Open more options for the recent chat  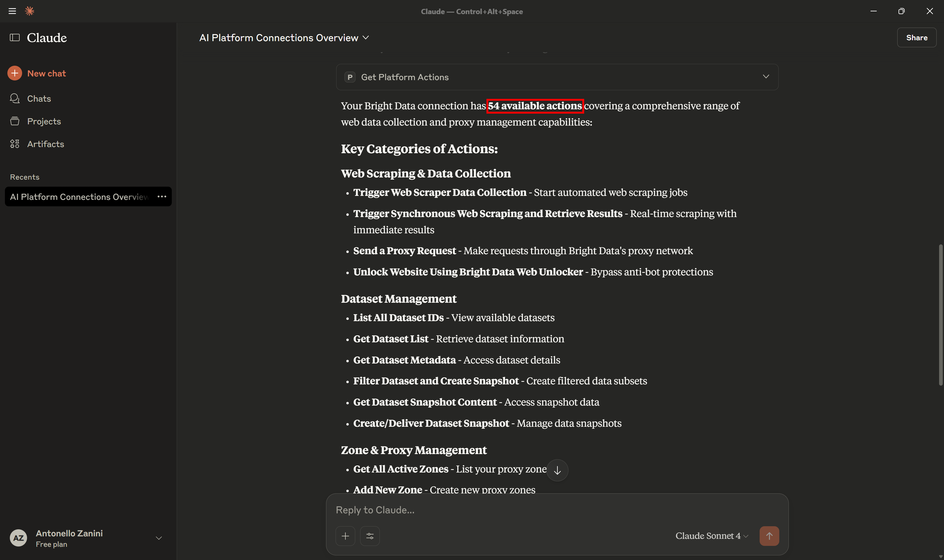[x=162, y=196]
